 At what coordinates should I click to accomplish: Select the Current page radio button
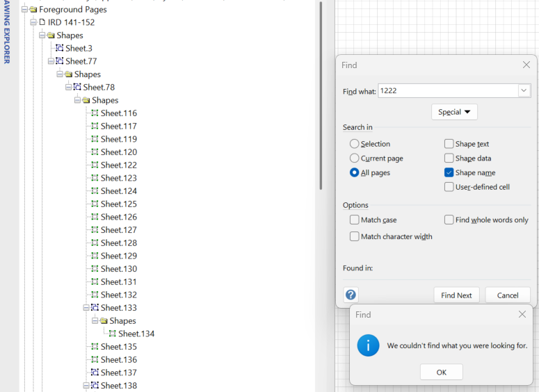click(x=355, y=158)
